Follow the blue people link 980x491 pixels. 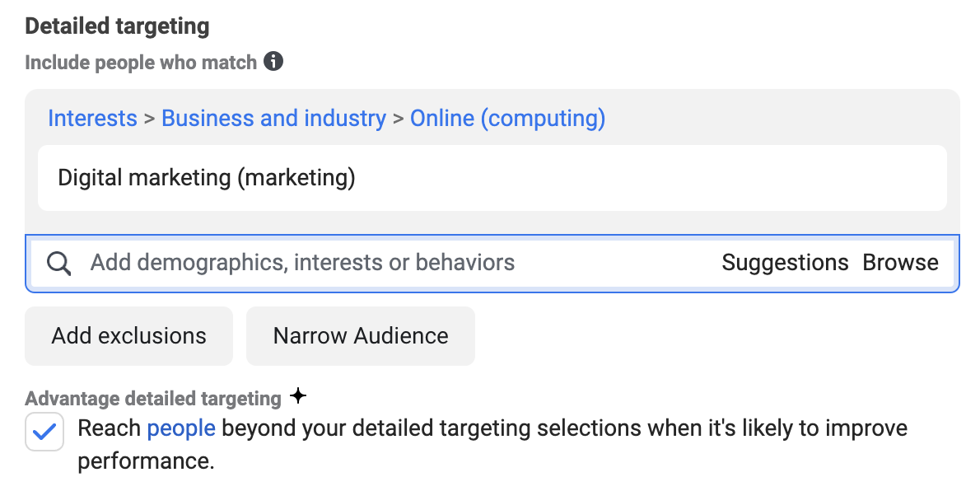[x=181, y=428]
